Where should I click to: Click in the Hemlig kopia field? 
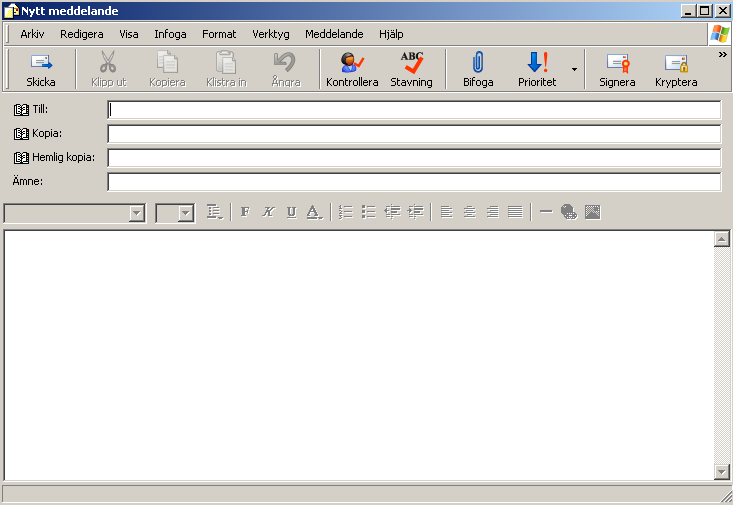[x=414, y=158]
